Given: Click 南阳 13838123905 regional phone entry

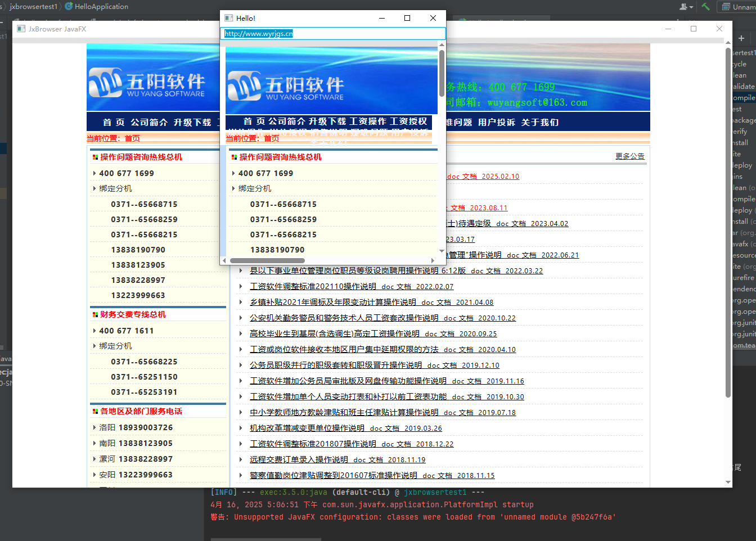Looking at the screenshot, I should click(136, 443).
